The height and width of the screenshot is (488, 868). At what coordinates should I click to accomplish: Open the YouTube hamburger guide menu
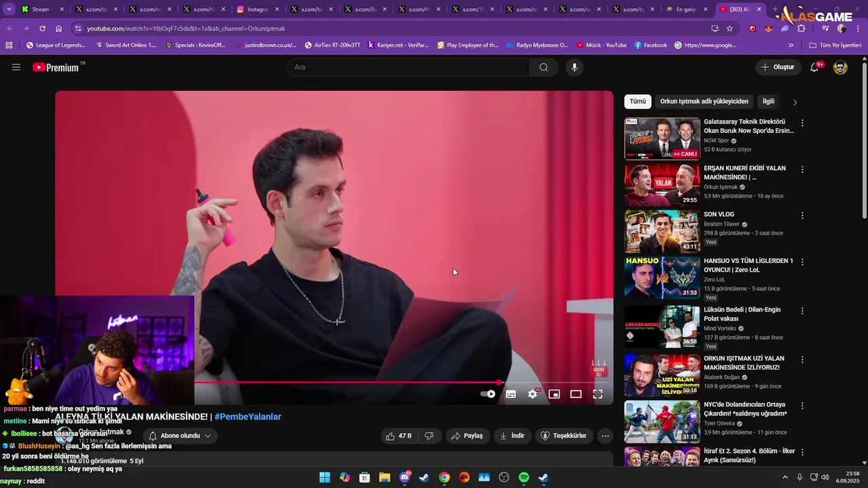pos(16,67)
